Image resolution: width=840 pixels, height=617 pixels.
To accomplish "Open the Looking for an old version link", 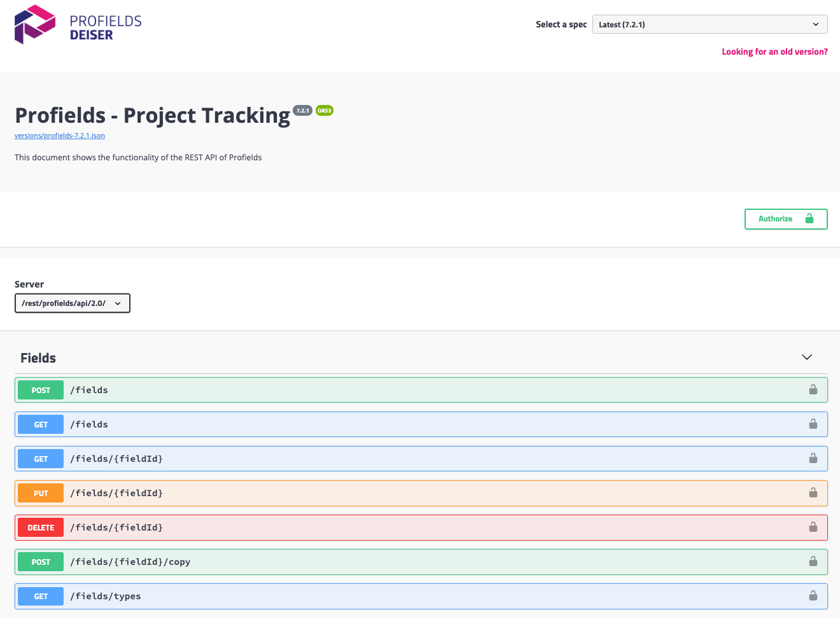I will point(774,52).
